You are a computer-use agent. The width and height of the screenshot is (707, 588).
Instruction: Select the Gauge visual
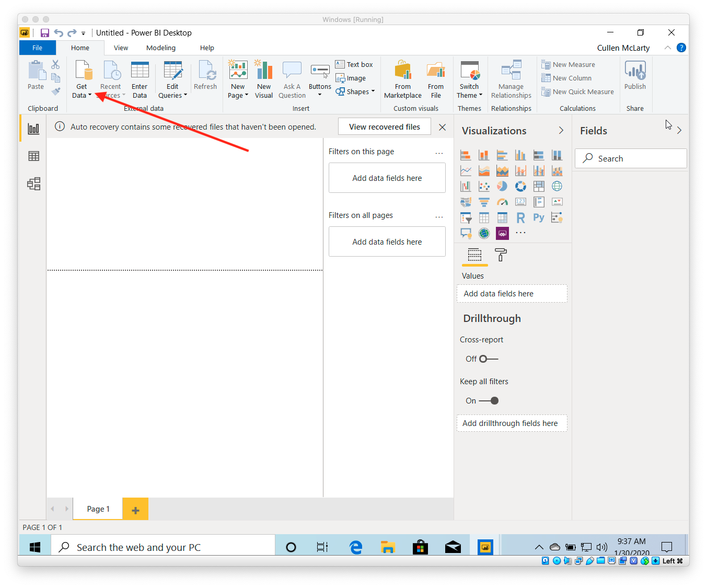pos(502,202)
